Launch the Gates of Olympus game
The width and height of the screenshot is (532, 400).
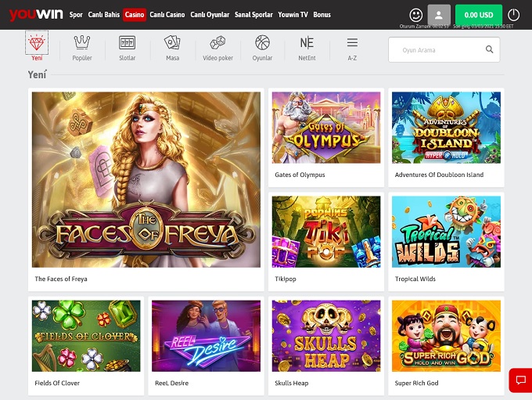(326, 128)
